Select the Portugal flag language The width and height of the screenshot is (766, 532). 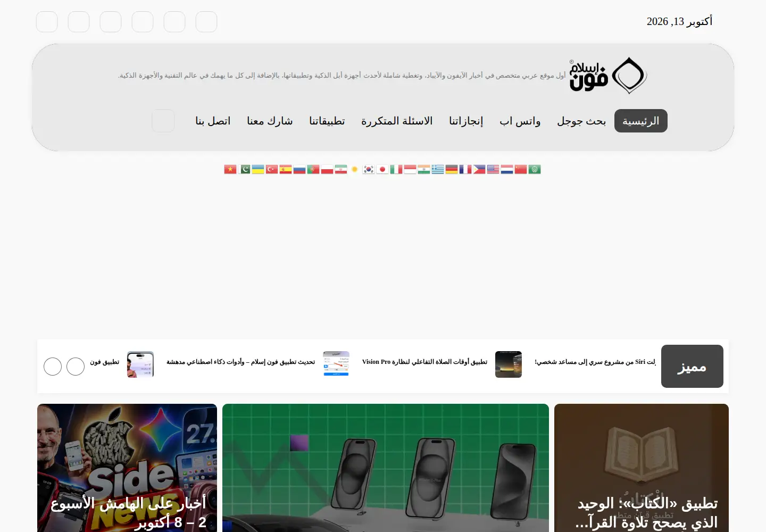point(313,169)
